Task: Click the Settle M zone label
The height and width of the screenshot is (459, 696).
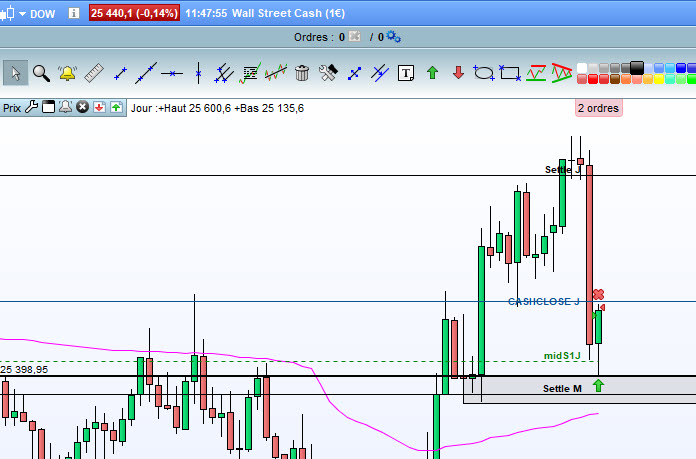Action: click(x=562, y=389)
